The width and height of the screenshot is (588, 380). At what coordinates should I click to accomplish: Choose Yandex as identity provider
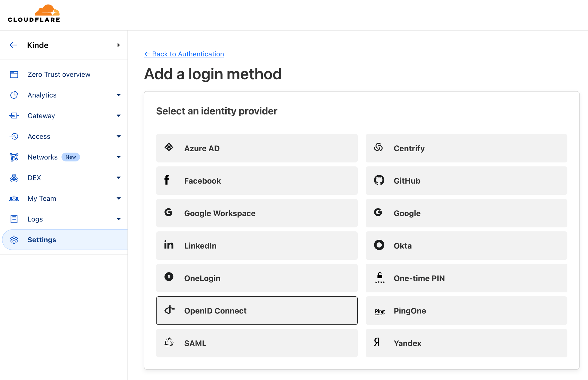(x=466, y=343)
